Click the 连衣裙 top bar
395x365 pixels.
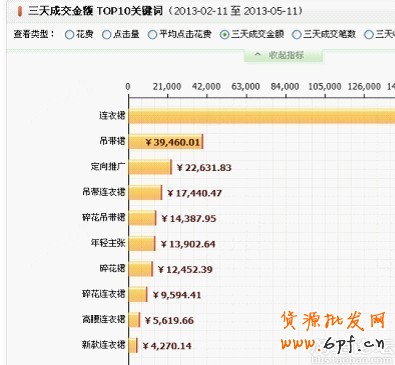click(x=262, y=116)
